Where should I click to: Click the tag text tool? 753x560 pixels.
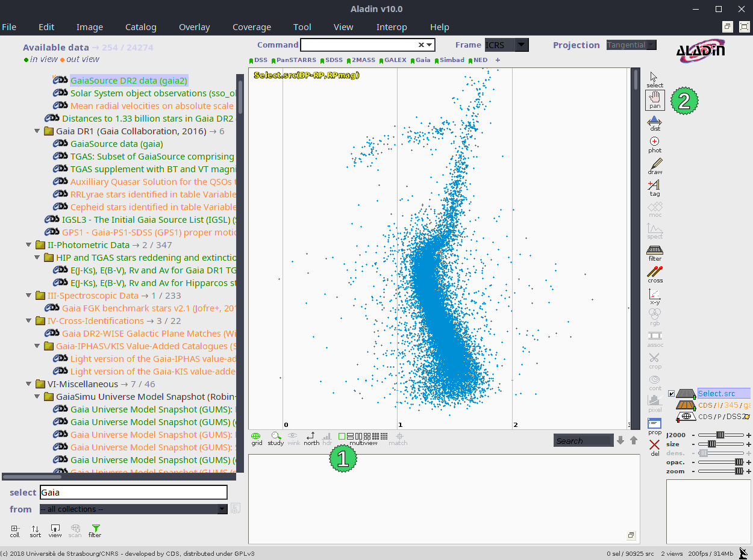click(x=655, y=188)
